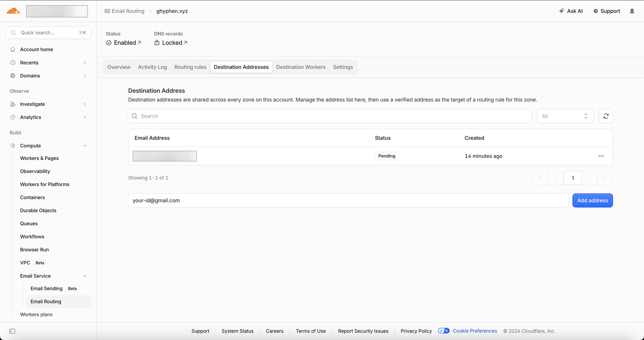Click the magnifier icon in Quick search
Viewport: 644px width, 340px height.
[13, 33]
